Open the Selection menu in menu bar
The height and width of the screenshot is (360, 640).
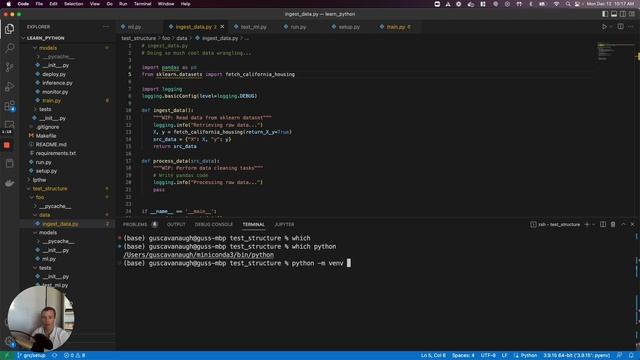[73, 4]
